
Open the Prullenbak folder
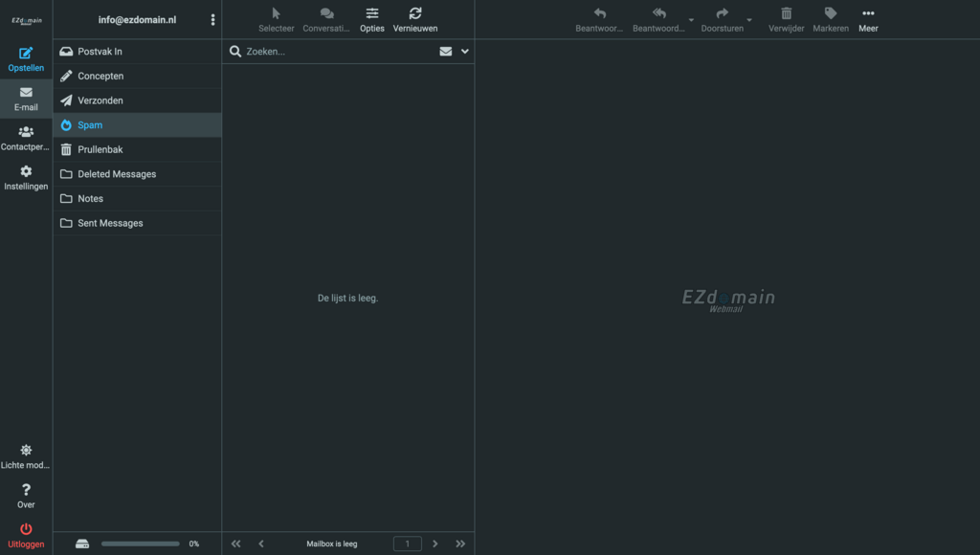pyautogui.click(x=100, y=149)
